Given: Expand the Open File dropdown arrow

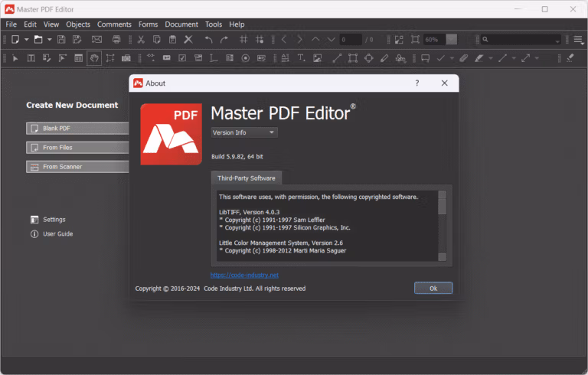Looking at the screenshot, I should pyautogui.click(x=50, y=39).
